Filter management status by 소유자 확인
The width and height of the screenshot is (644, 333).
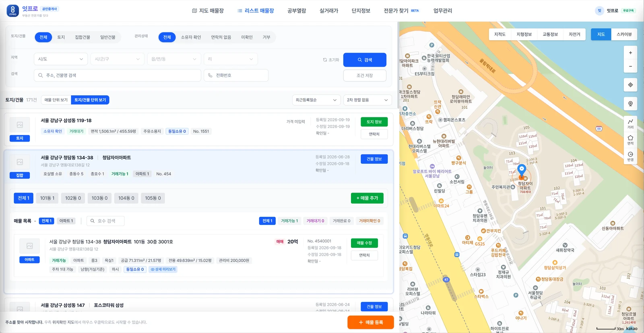pos(191,37)
